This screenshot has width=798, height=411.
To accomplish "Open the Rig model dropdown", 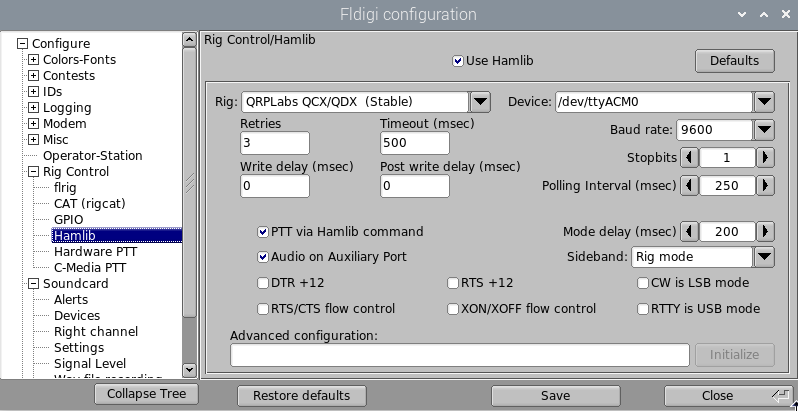I will (480, 101).
